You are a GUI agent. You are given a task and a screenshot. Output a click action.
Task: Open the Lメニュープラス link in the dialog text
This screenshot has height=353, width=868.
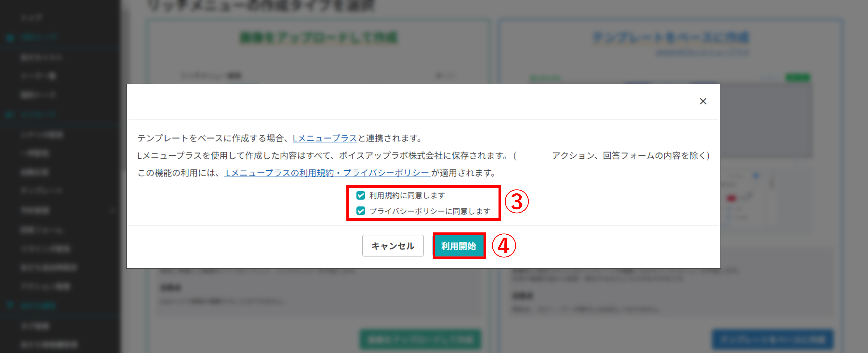coord(324,138)
